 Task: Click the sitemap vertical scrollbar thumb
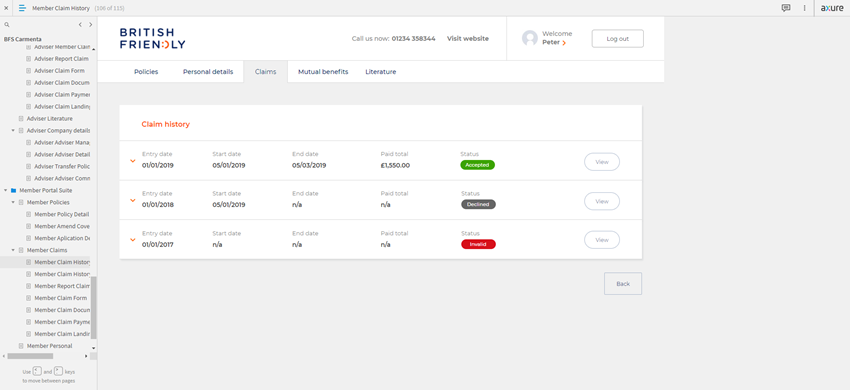coord(94,308)
